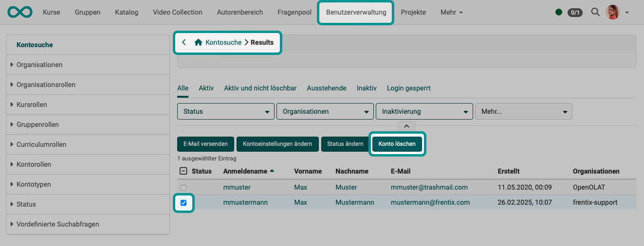Expand the Organisationen sidebar section
The image size is (644, 246).
tap(39, 65)
